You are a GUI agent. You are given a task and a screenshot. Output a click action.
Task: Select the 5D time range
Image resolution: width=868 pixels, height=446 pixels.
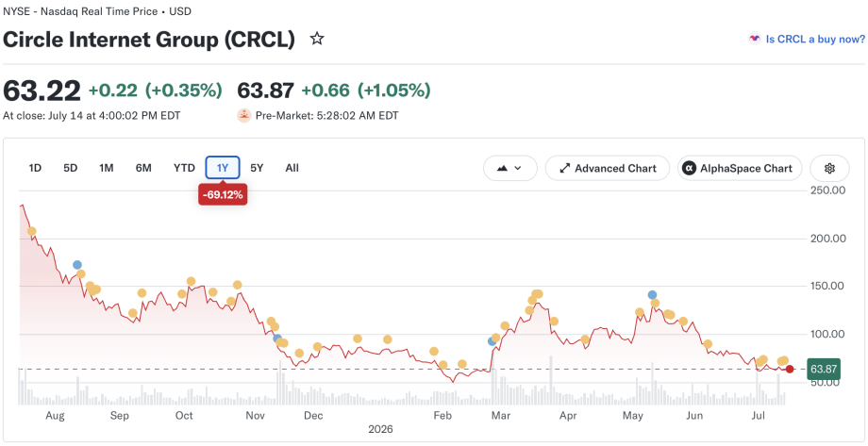tap(71, 168)
